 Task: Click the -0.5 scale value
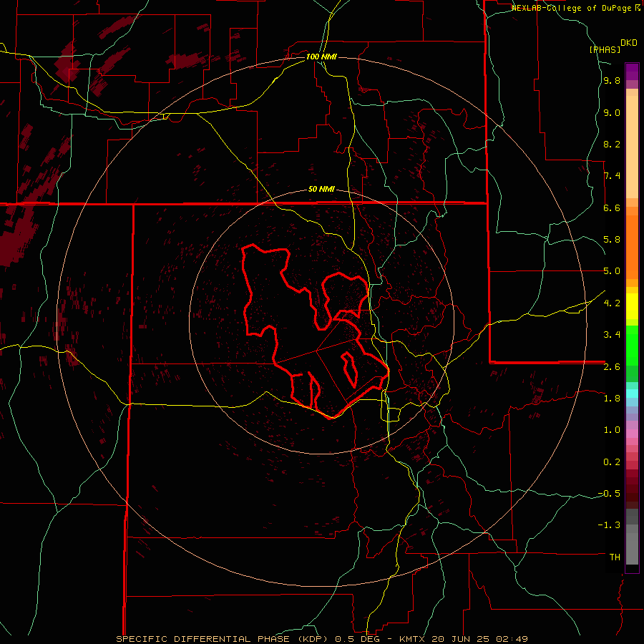609,493
